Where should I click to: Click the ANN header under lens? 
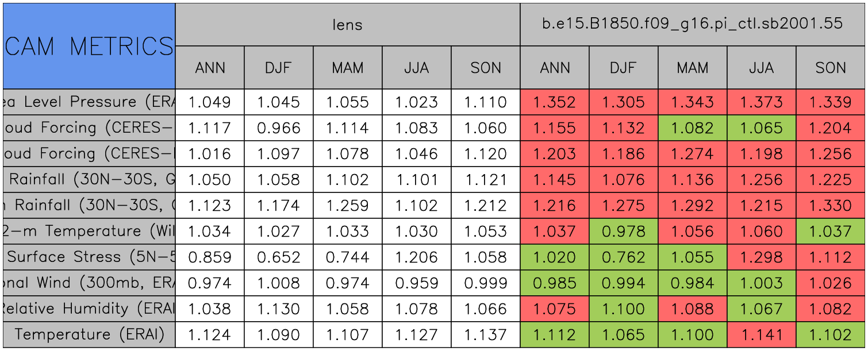click(x=210, y=68)
